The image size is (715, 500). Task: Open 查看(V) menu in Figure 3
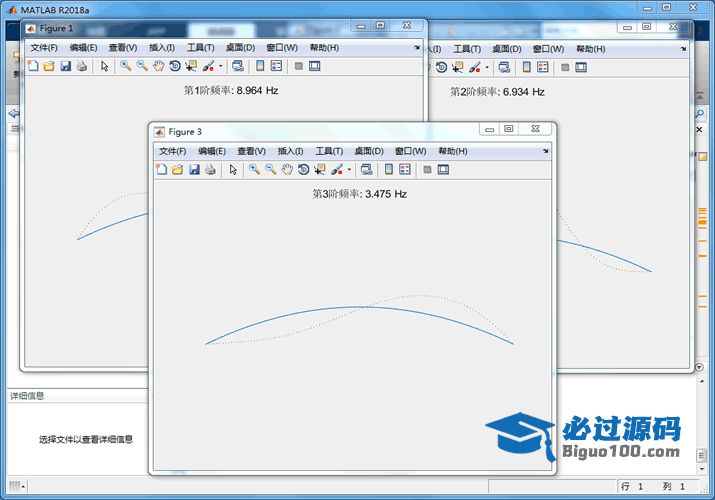[x=251, y=151]
